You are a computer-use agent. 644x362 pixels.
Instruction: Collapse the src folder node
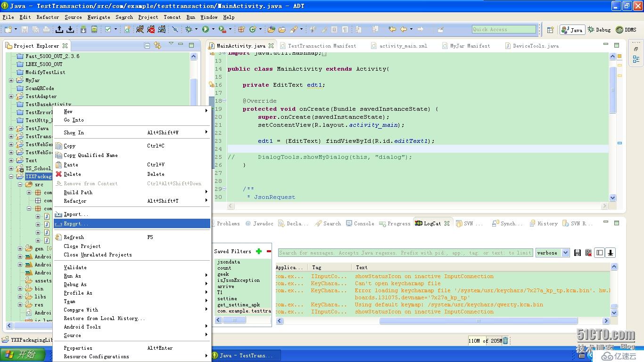[x=20, y=184]
